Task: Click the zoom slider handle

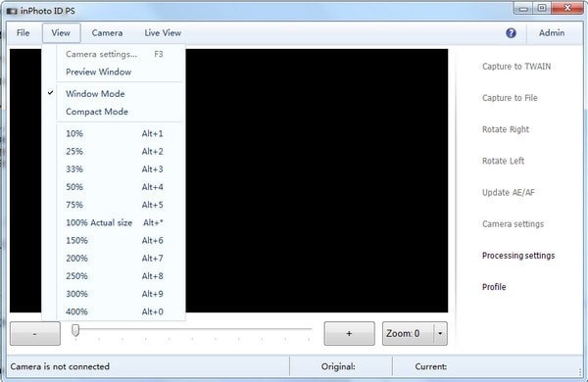Action: 75,330
